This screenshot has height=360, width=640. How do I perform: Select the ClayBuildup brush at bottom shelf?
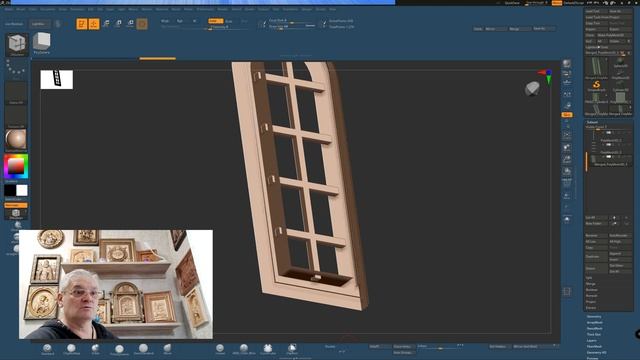click(x=71, y=349)
